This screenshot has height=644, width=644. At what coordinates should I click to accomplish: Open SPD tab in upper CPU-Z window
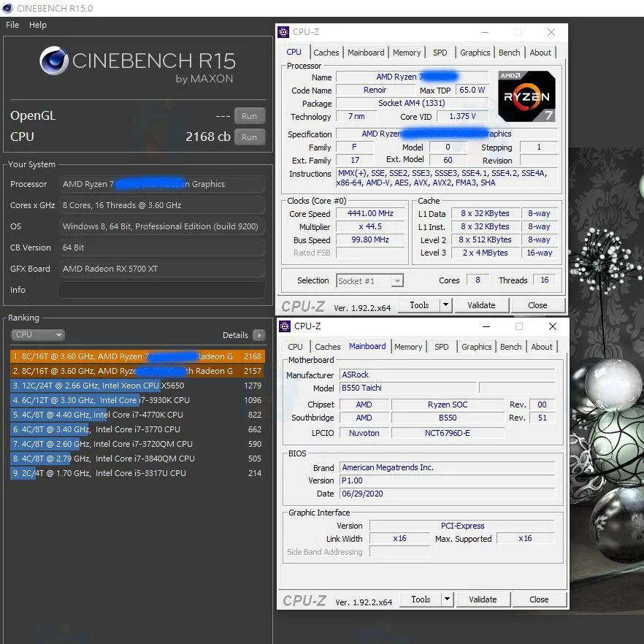[440, 53]
